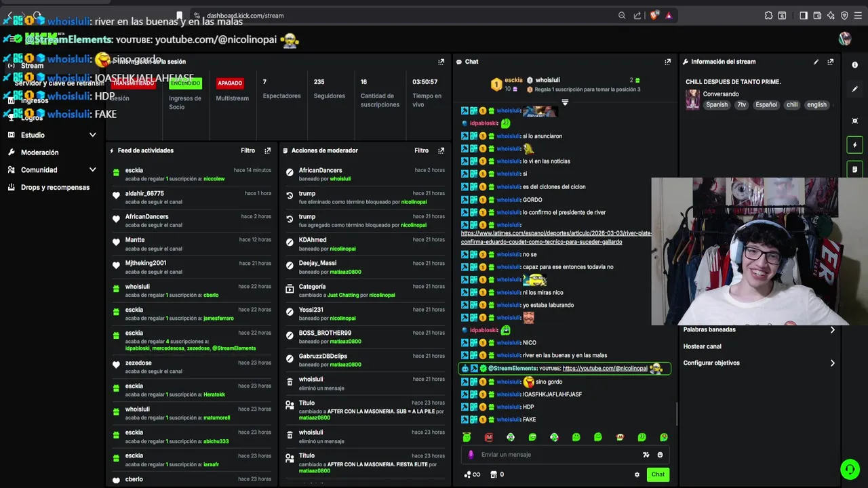Pop out the Feed de actividades panel

tap(267, 150)
